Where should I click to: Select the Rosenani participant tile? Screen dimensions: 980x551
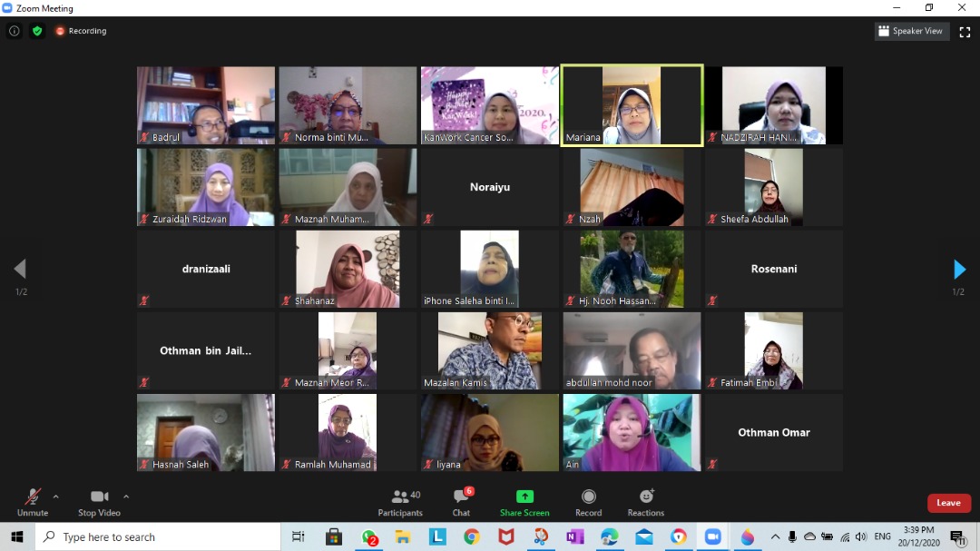coord(774,269)
